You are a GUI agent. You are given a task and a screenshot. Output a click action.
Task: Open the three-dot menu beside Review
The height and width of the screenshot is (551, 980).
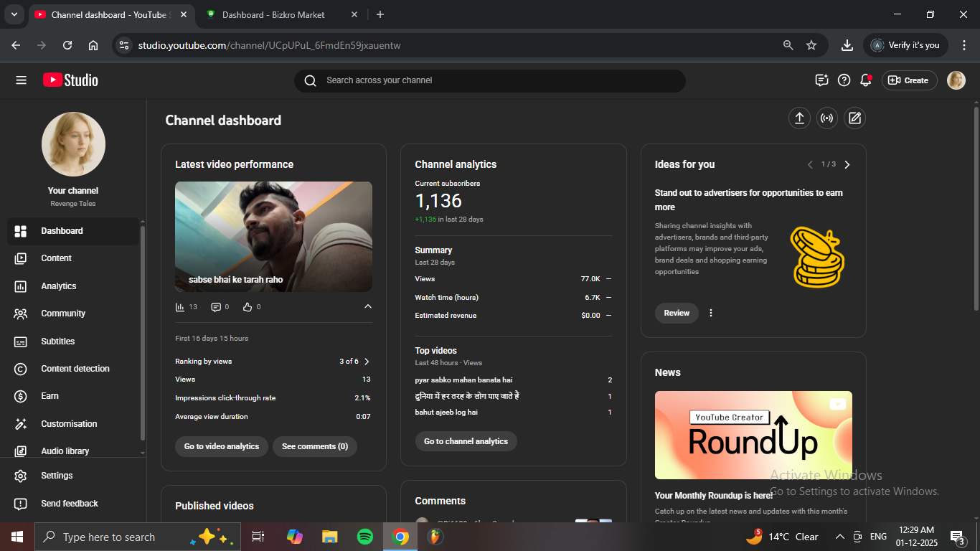(x=711, y=313)
